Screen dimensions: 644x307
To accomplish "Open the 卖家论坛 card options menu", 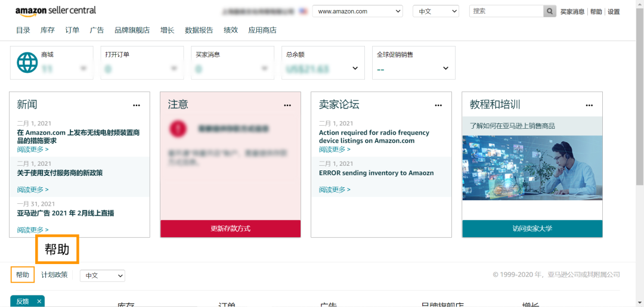I will [x=439, y=106].
